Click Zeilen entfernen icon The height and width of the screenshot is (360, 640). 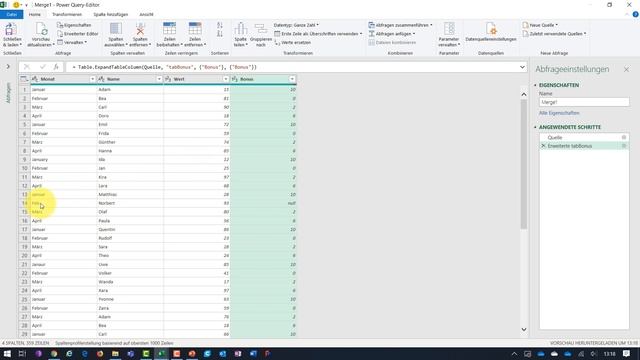click(195, 29)
